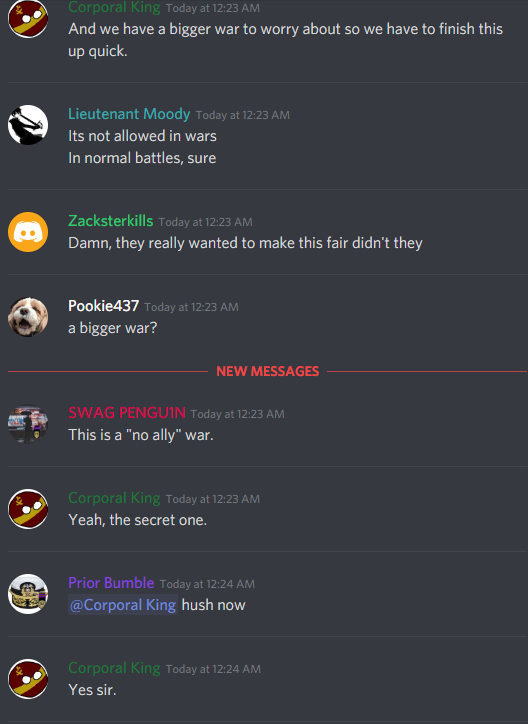The width and height of the screenshot is (528, 724).
Task: Click Zacksterkills' orange Discord avatar
Action: tap(28, 232)
